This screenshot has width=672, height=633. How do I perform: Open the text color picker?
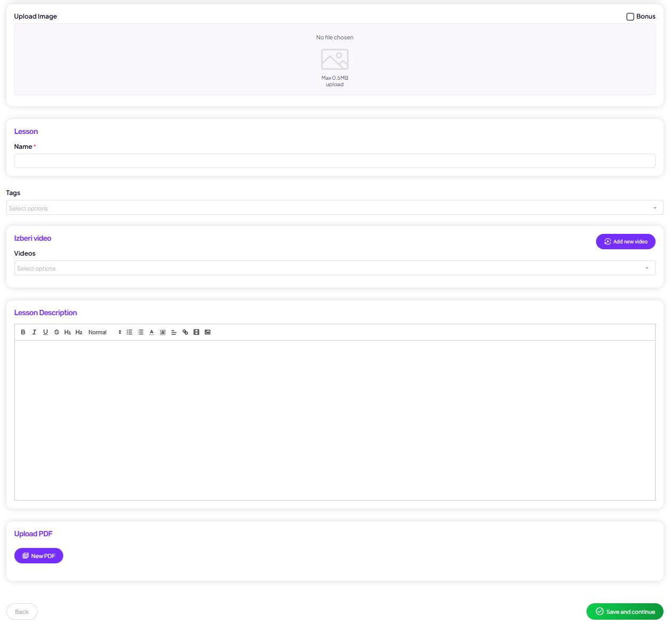click(x=151, y=332)
